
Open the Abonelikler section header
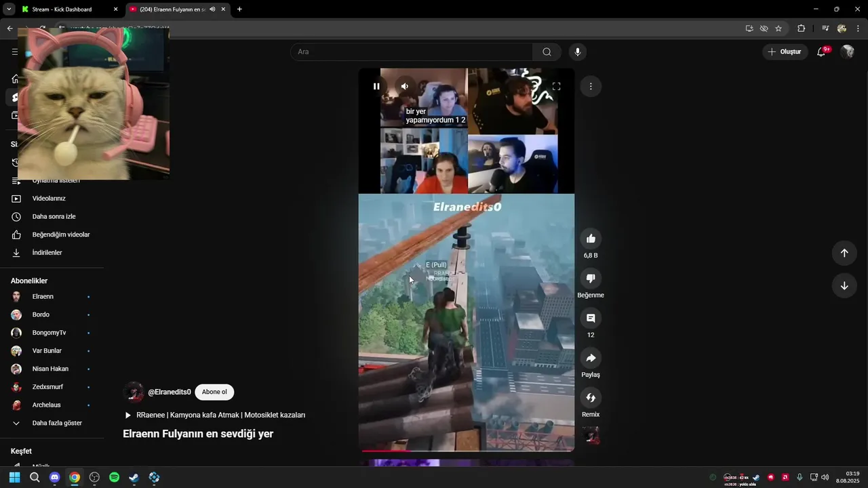pyautogui.click(x=29, y=281)
